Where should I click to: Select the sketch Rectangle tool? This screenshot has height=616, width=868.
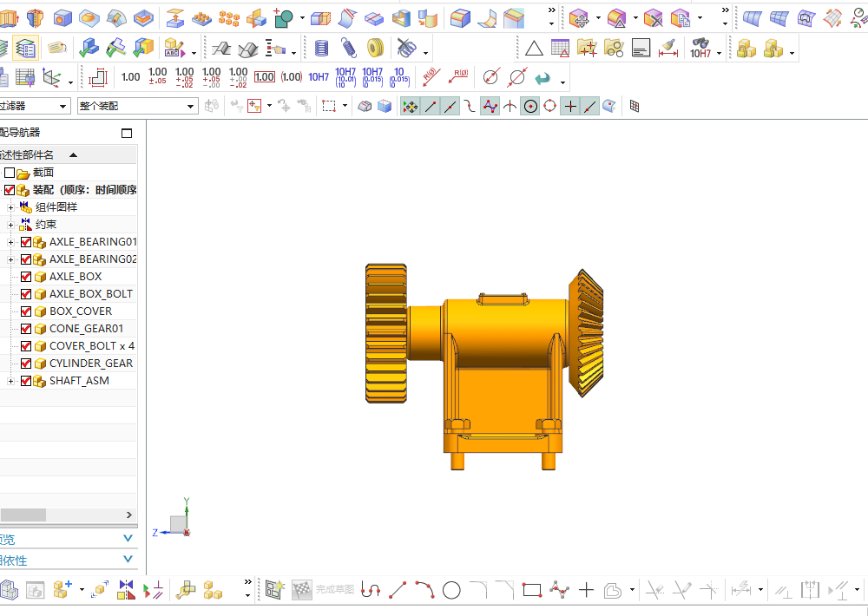pyautogui.click(x=532, y=591)
